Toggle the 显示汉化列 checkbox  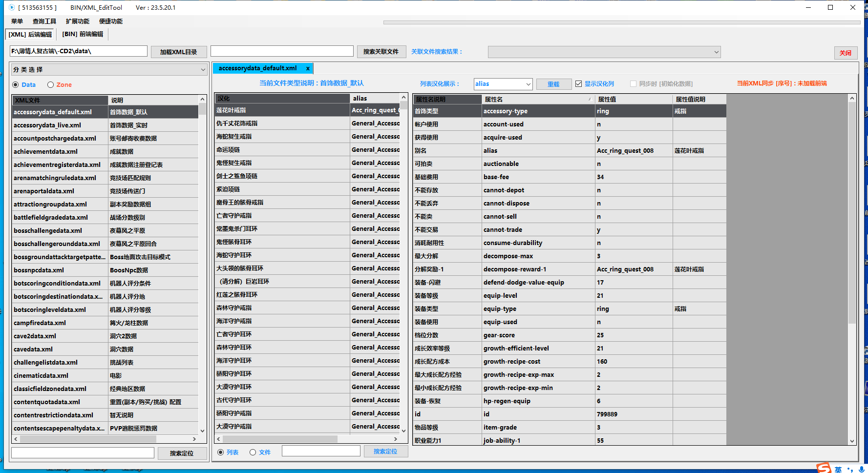click(x=579, y=84)
